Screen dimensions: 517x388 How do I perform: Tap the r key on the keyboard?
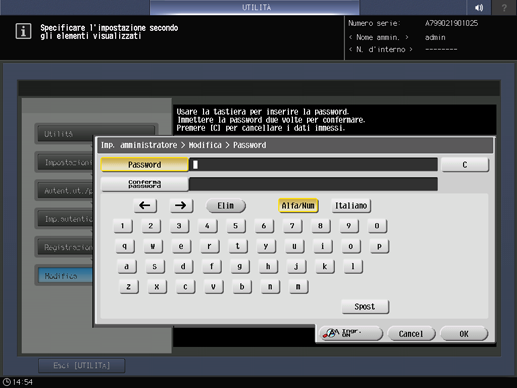[210, 246]
